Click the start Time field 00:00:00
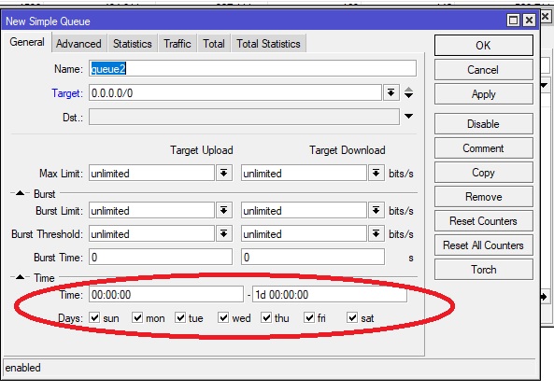 [x=166, y=294]
